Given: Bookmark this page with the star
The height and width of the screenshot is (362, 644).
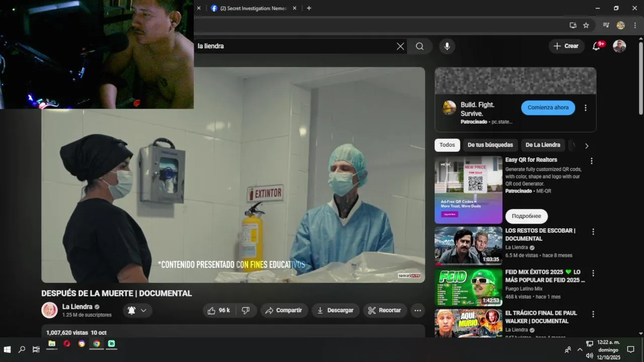Looking at the screenshot, I should coord(586,25).
